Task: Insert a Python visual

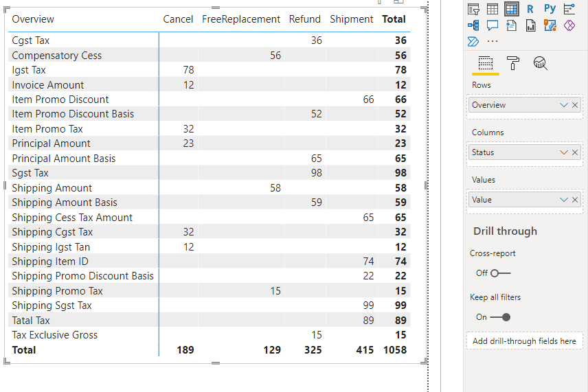Action: 550,8
